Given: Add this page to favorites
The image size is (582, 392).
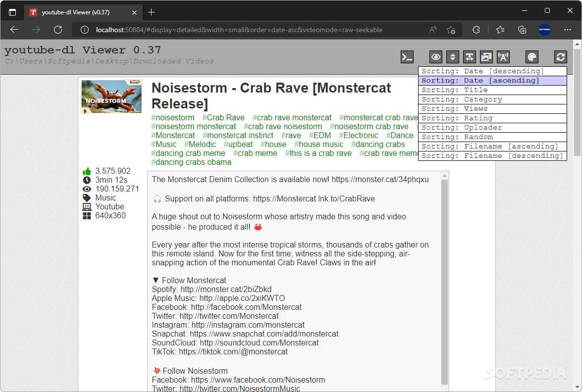Looking at the screenshot, I should pos(451,30).
